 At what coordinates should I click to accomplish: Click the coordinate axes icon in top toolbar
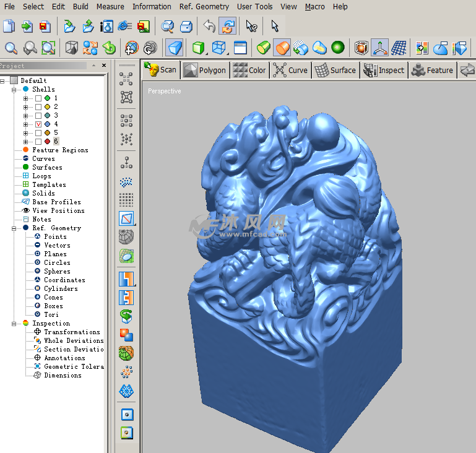(x=380, y=48)
